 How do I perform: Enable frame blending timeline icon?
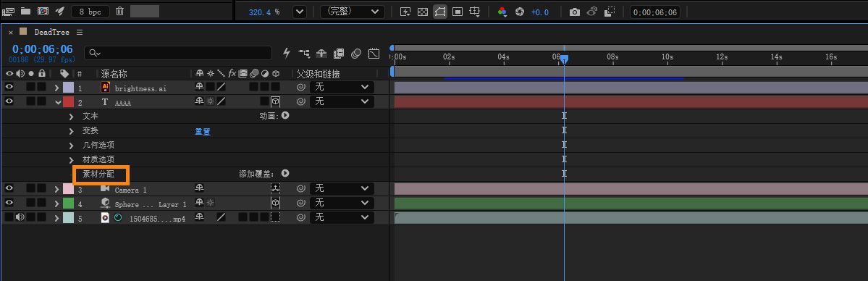pyautogui.click(x=339, y=53)
